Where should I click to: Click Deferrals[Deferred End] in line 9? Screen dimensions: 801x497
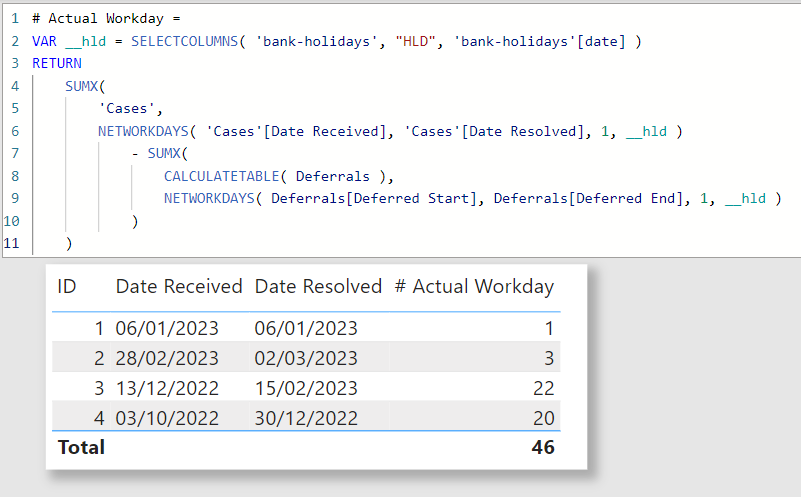[x=587, y=199]
